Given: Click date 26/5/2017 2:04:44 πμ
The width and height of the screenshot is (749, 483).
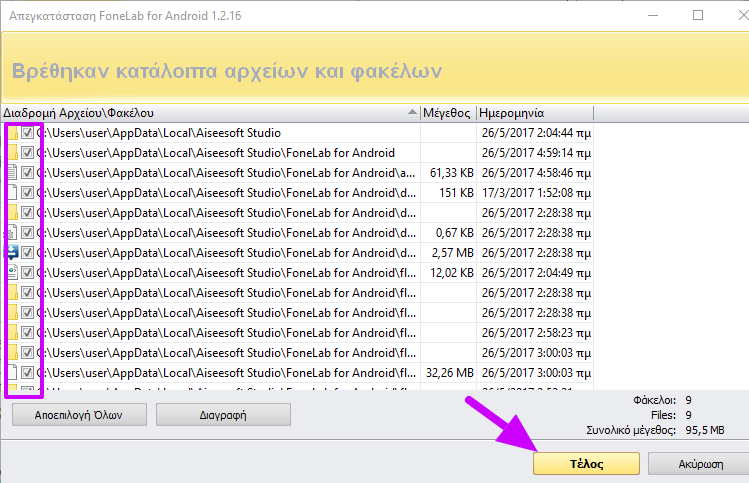Looking at the screenshot, I should click(536, 133).
